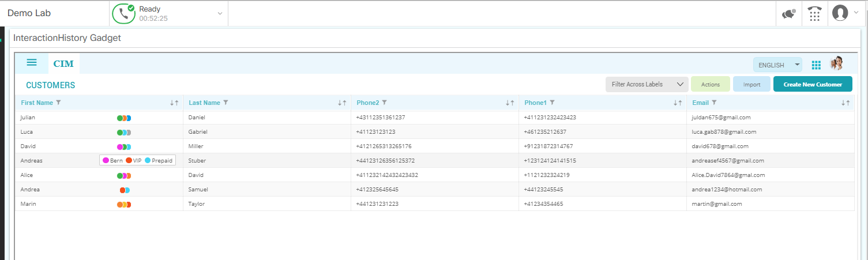The image size is (868, 260).
Task: Sort the Phone2 column
Action: (510, 103)
